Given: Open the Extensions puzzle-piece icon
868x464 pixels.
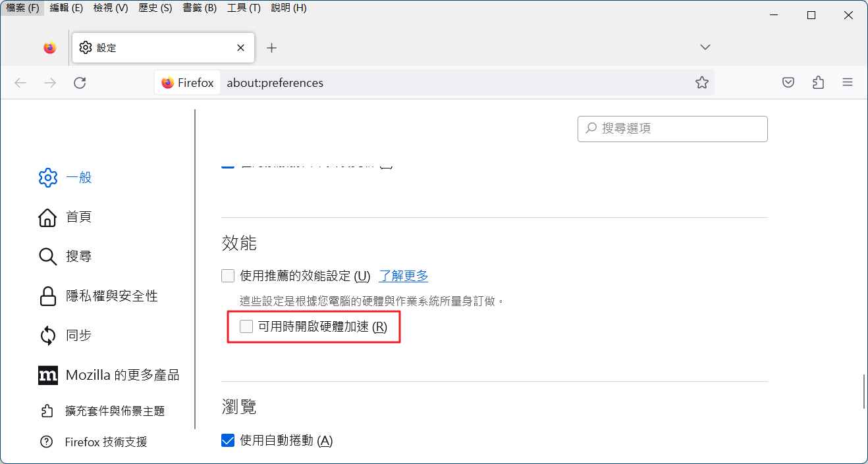Looking at the screenshot, I should [x=818, y=83].
